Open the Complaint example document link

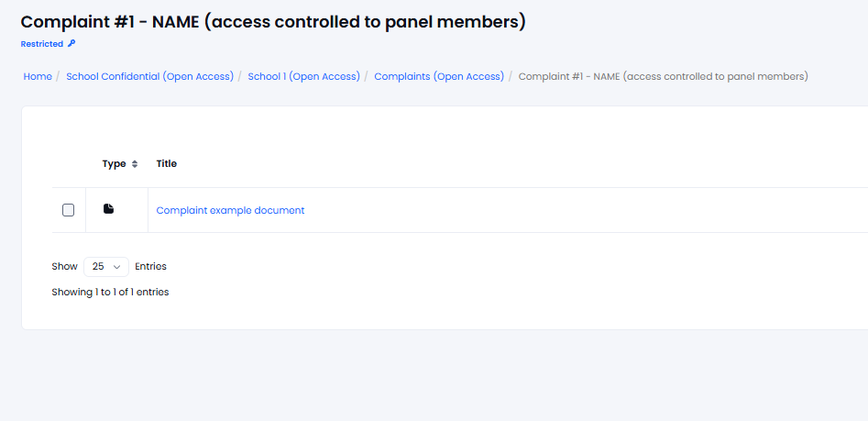[x=230, y=211]
